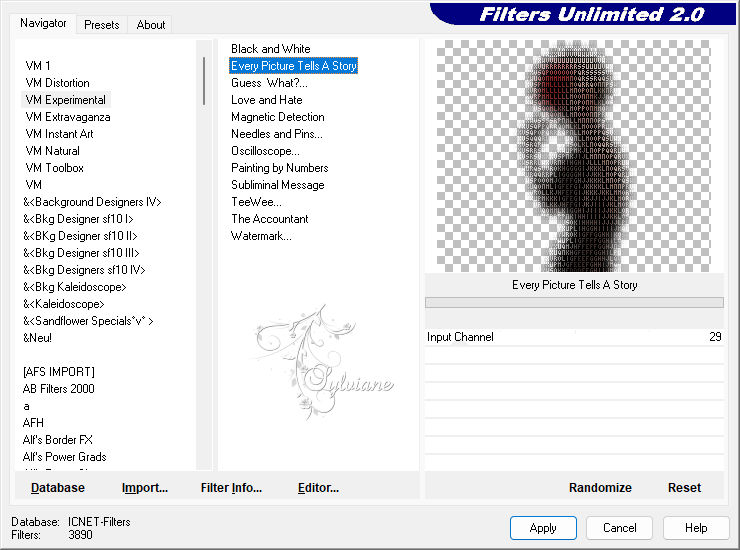This screenshot has height=550, width=740.
Task: Select Alf's Border FX category
Action: (x=58, y=440)
